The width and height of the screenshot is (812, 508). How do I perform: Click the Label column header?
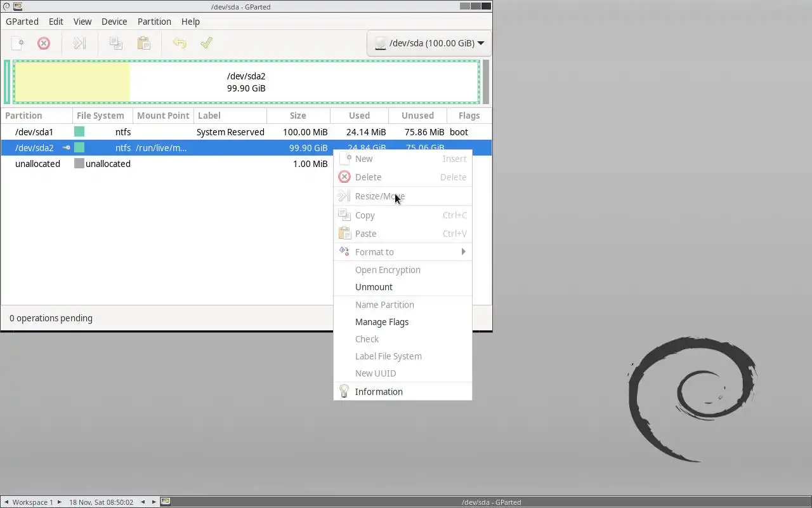[x=230, y=116]
